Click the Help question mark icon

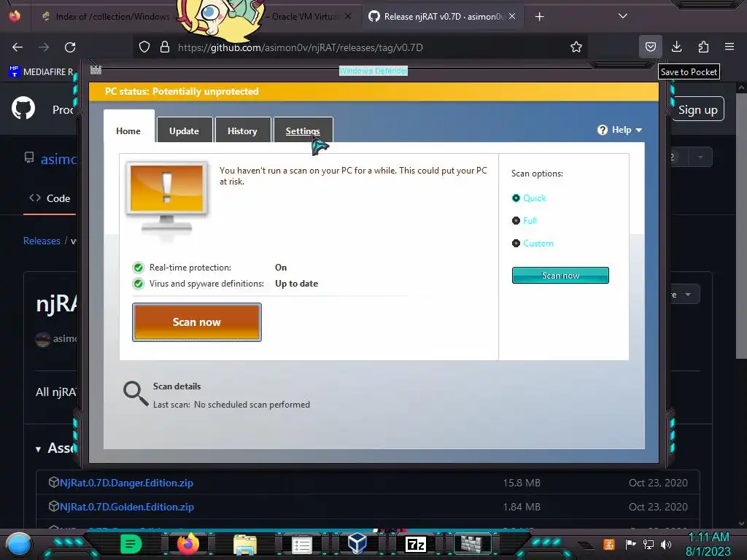coord(602,130)
